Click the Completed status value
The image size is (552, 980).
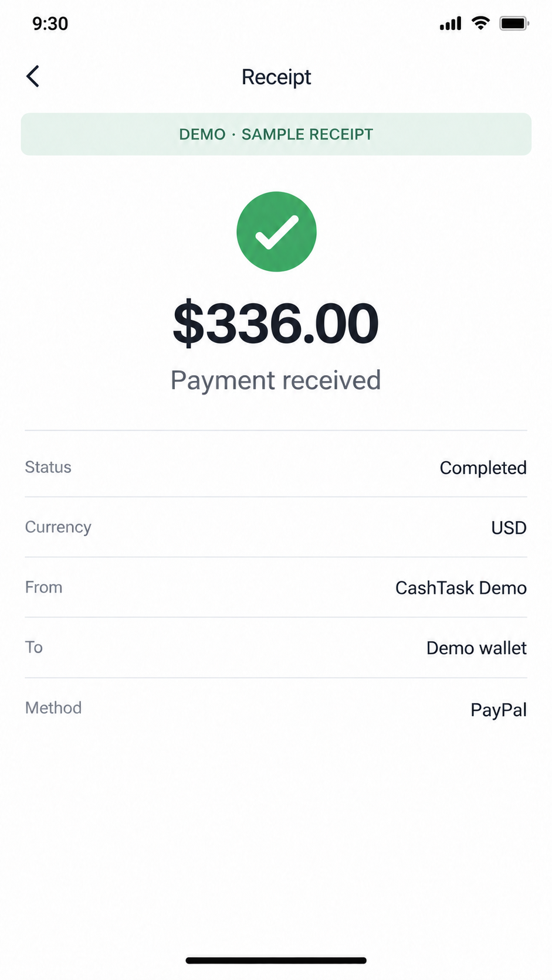pos(483,468)
